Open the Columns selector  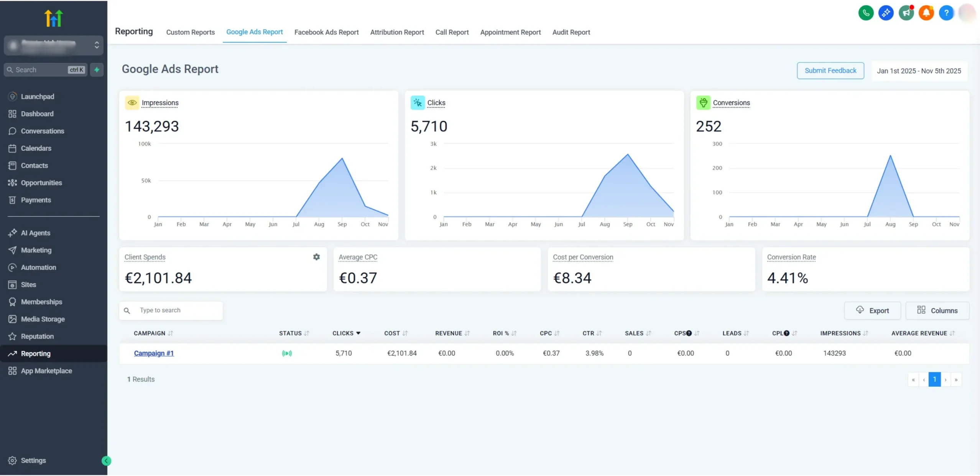(x=937, y=310)
